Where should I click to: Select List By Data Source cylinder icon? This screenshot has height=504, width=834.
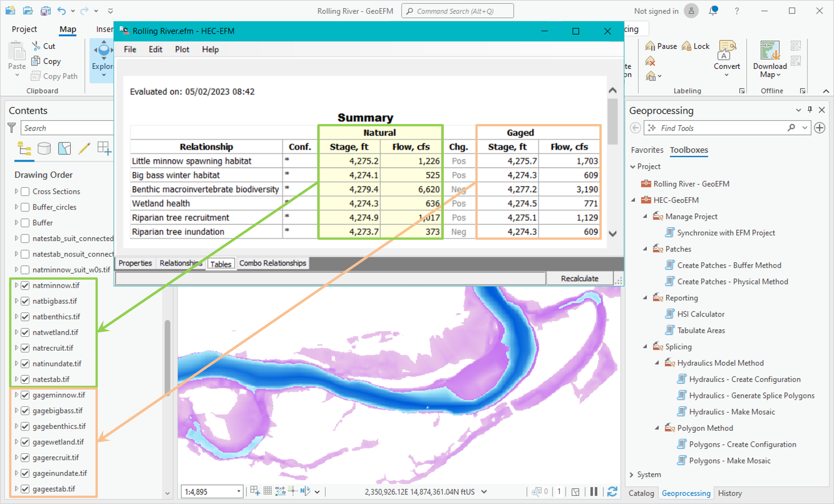point(44,148)
